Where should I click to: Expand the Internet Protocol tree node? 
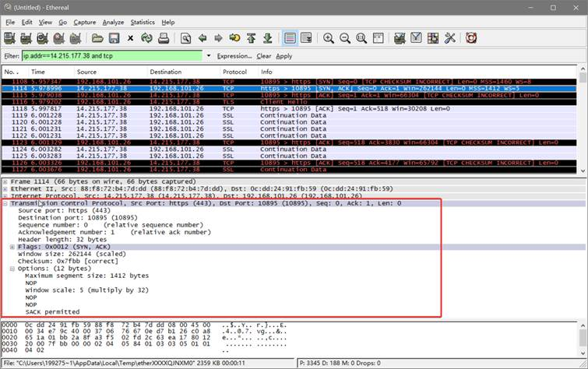tap(5, 195)
